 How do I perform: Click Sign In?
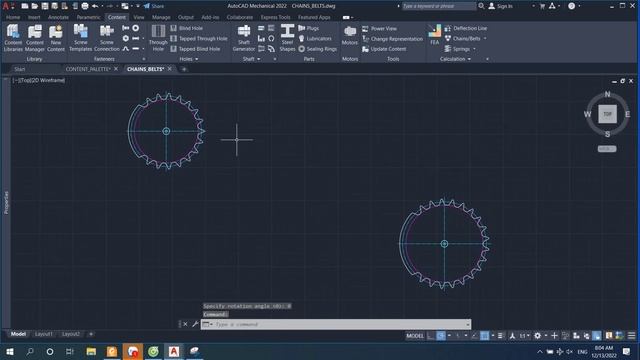click(500, 6)
